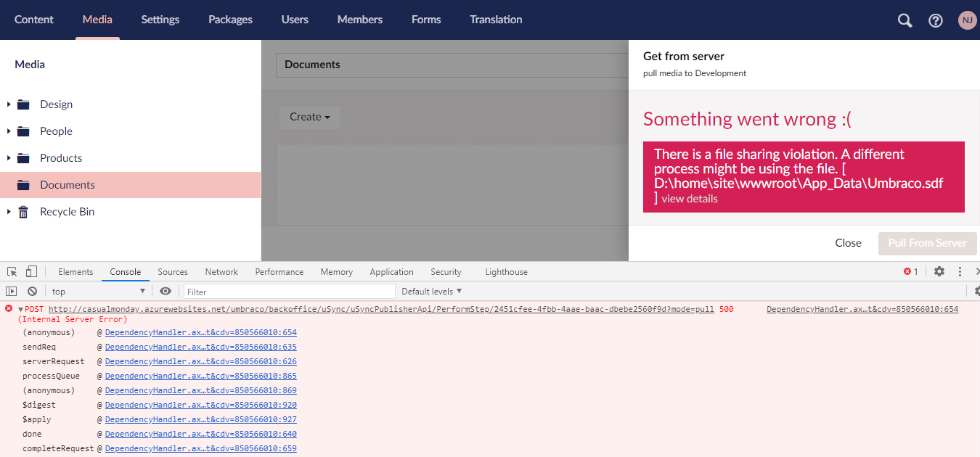
Task: Open the Forms section
Action: tap(426, 20)
